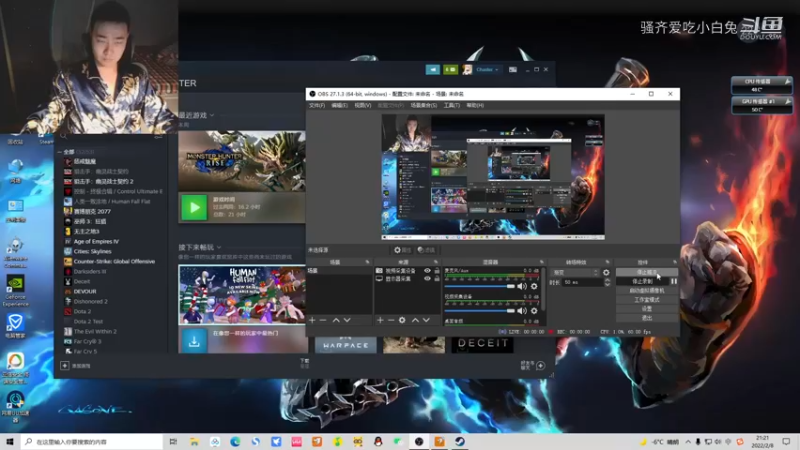Open File Explorer from taskbar
Viewport: 800px width, 450px height.
click(194, 441)
